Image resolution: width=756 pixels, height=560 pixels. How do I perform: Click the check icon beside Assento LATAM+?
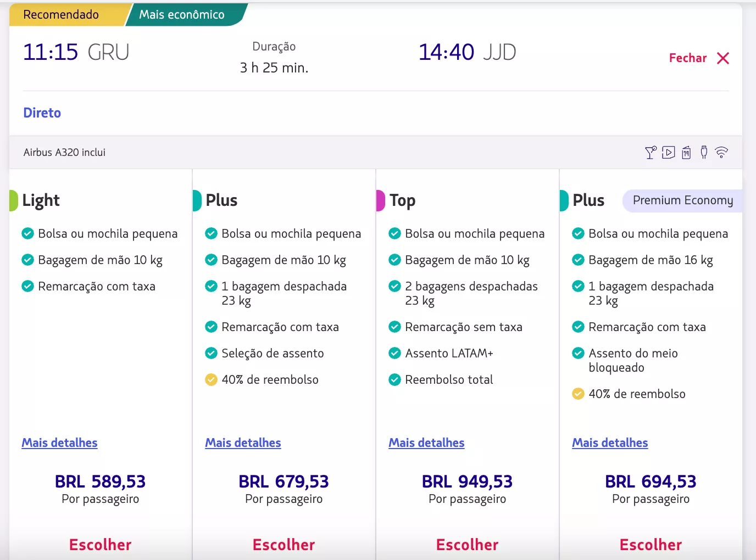pos(394,353)
